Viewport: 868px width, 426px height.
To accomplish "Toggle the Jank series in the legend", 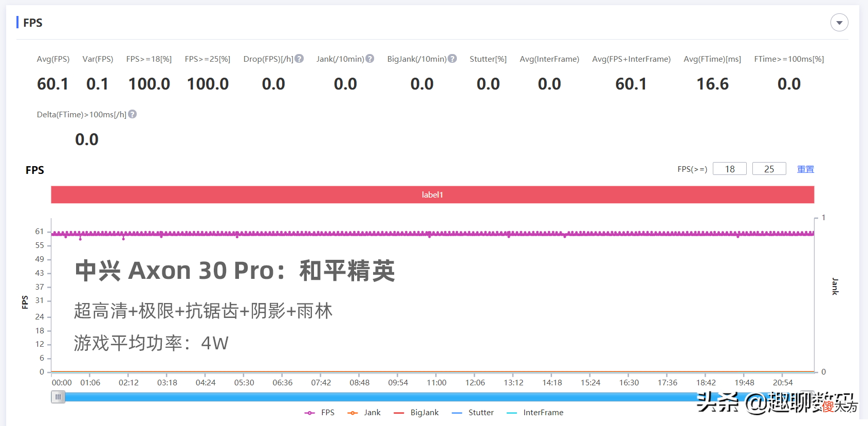I will (x=364, y=413).
